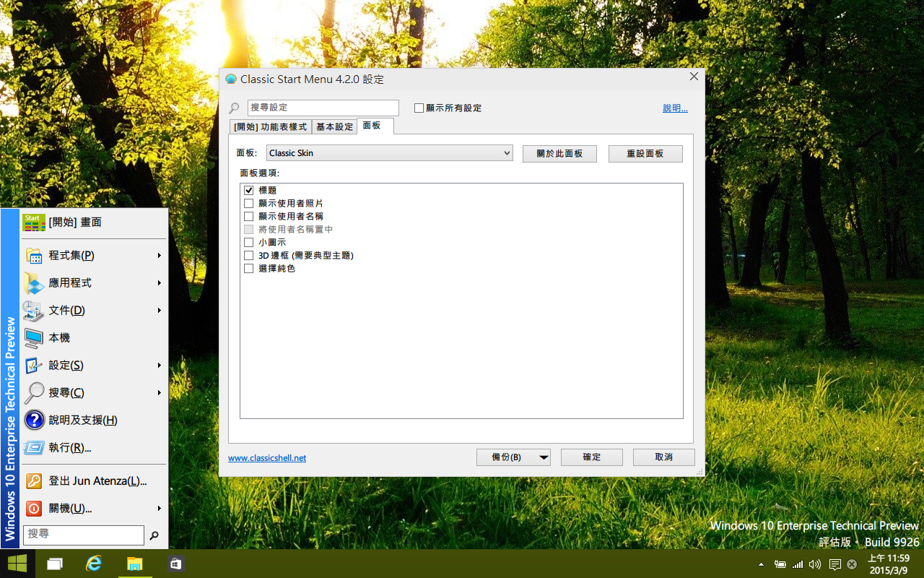Click the 應用程式 apps icon
Image resolution: width=924 pixels, height=578 pixels.
click(x=34, y=283)
